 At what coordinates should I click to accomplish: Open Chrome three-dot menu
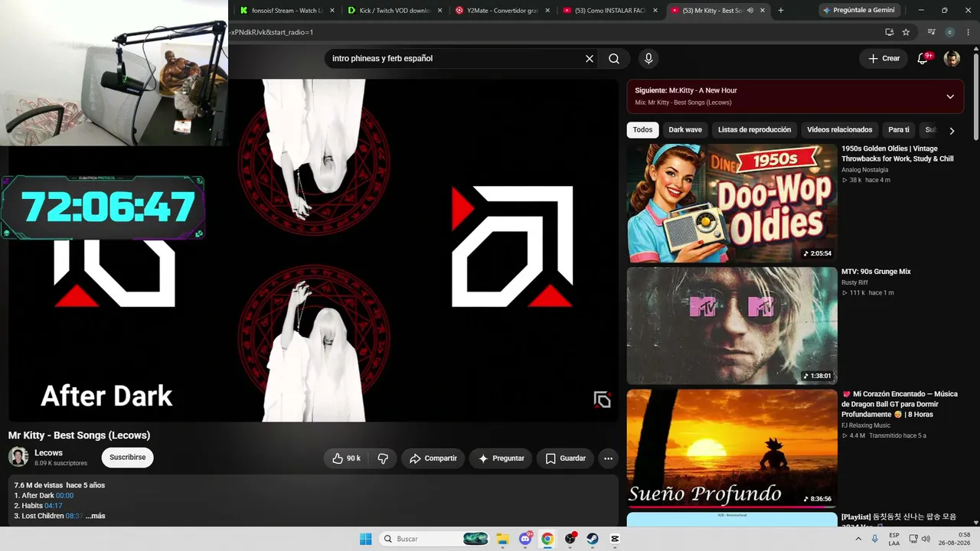pos(967,32)
